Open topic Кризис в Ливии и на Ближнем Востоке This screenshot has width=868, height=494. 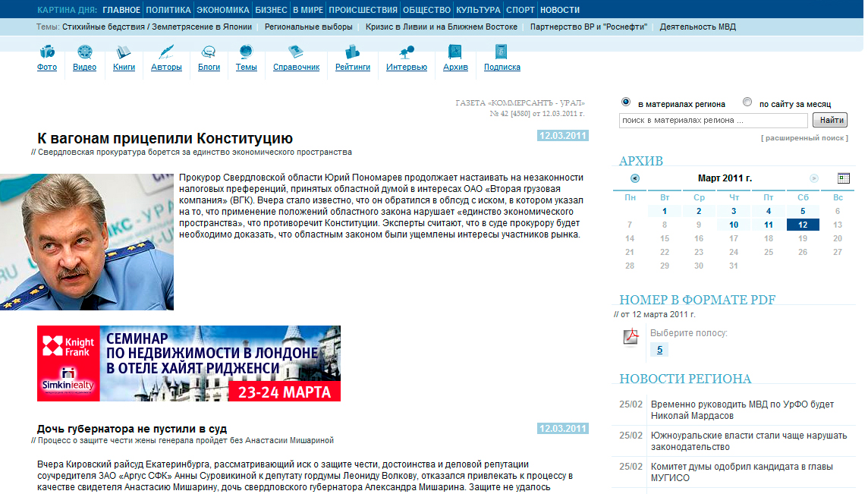click(441, 27)
